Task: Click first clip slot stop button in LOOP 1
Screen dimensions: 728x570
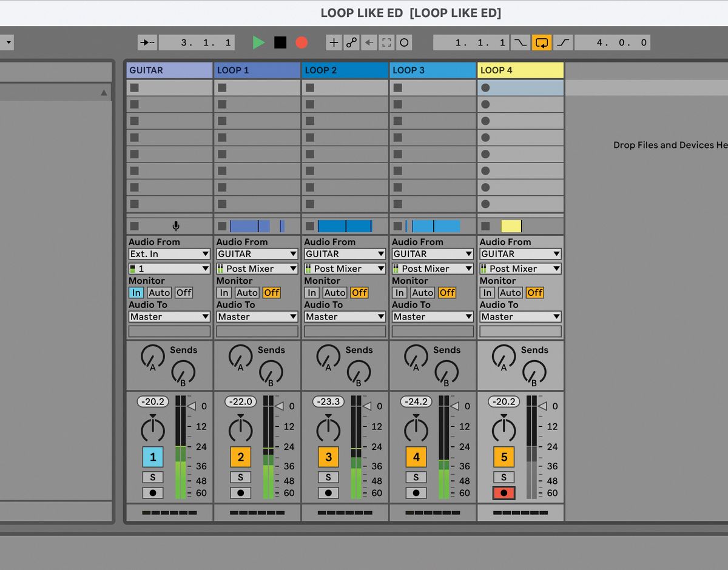Action: pos(222,88)
